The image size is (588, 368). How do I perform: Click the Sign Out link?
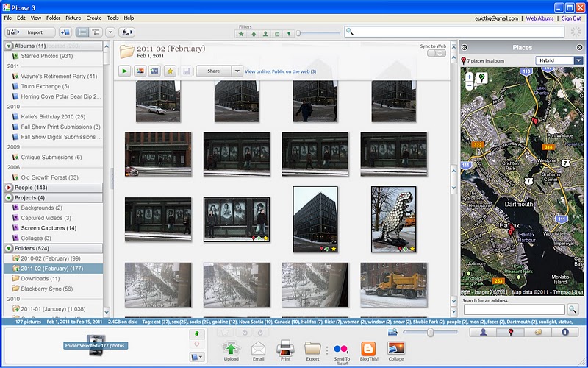pos(571,18)
